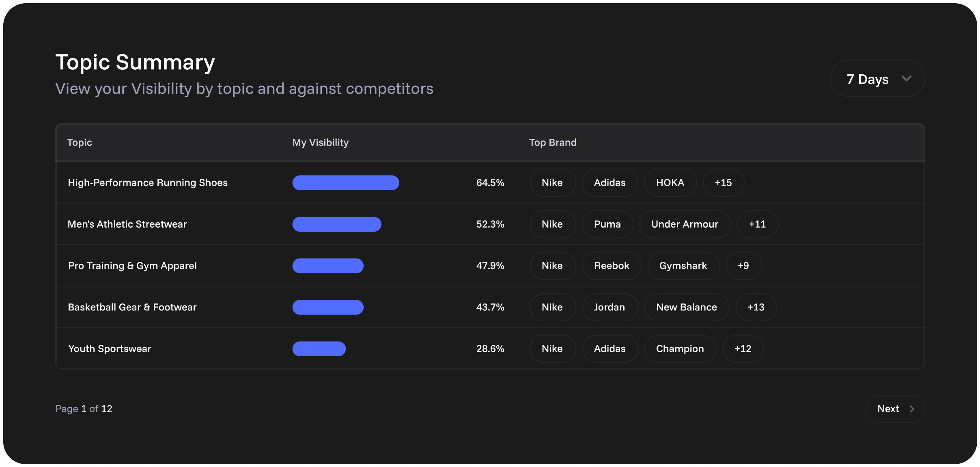Screen dimensions: 980x467
Task: Click the HOKA brand chip
Action: tap(670, 183)
